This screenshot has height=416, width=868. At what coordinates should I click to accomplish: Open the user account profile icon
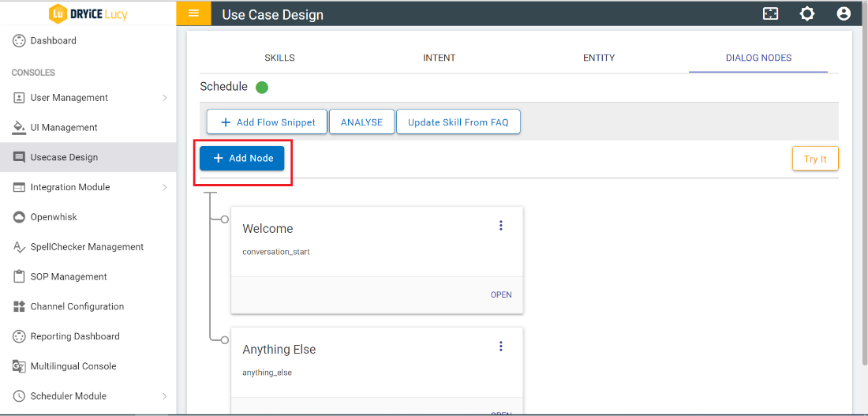(844, 14)
